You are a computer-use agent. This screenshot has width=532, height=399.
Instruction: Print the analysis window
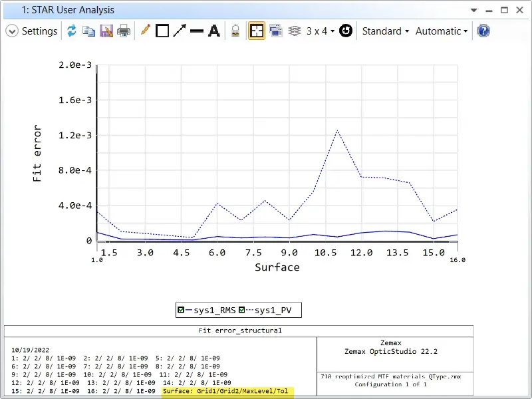pyautogui.click(x=124, y=31)
